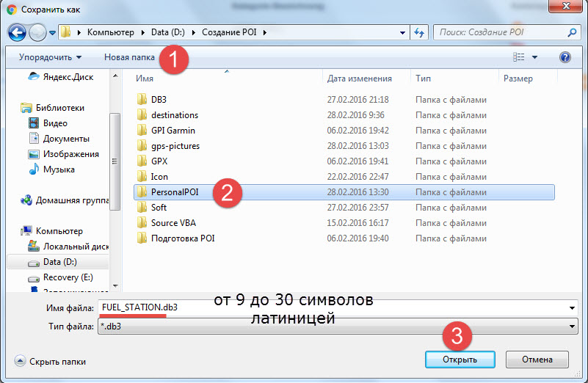This screenshot has width=588, height=383.
Task: Click the back navigation arrow button
Action: (x=18, y=33)
